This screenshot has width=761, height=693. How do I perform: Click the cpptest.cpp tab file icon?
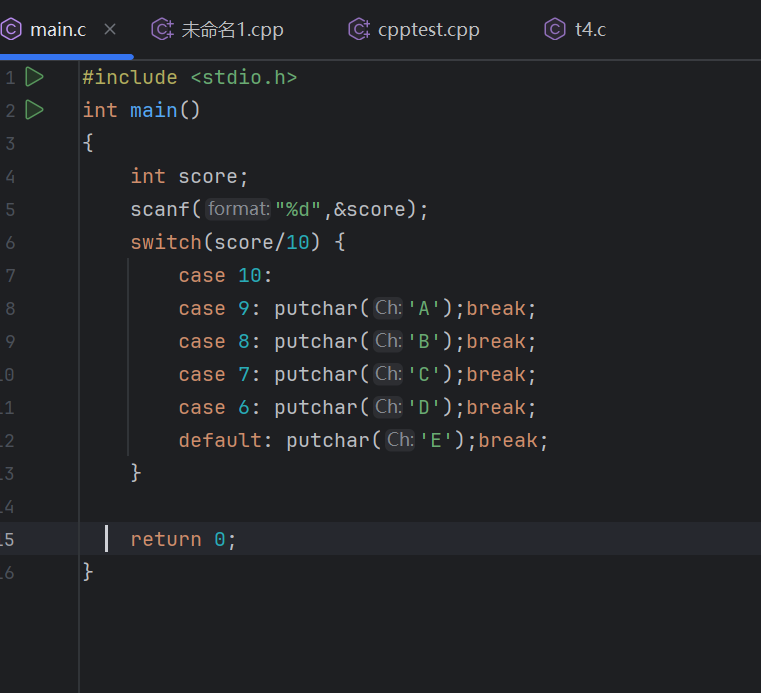click(359, 29)
